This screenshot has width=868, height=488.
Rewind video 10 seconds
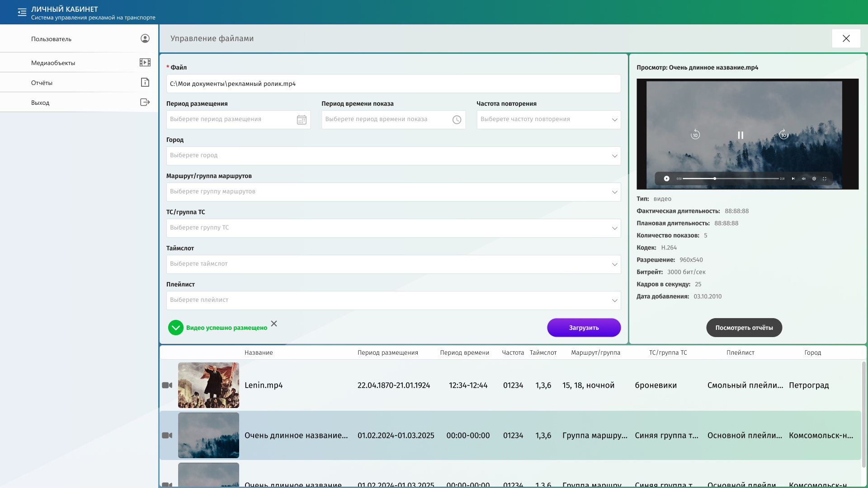coord(695,135)
